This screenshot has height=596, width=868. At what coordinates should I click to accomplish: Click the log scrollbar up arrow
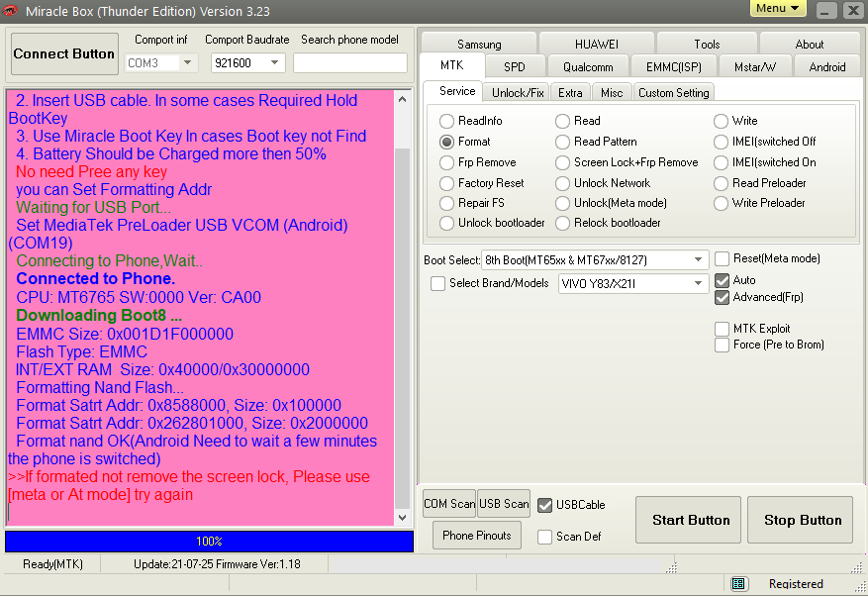403,100
